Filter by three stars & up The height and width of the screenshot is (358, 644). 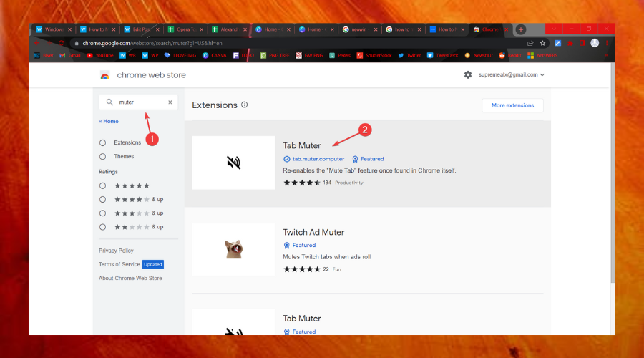pos(102,213)
